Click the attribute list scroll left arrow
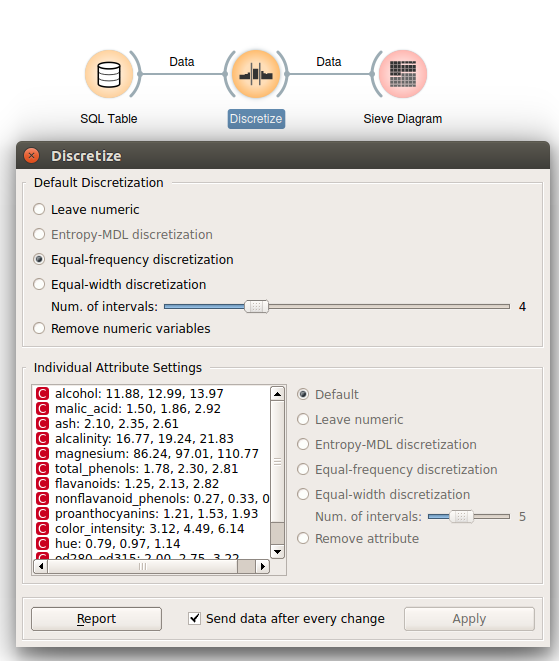 point(40,566)
